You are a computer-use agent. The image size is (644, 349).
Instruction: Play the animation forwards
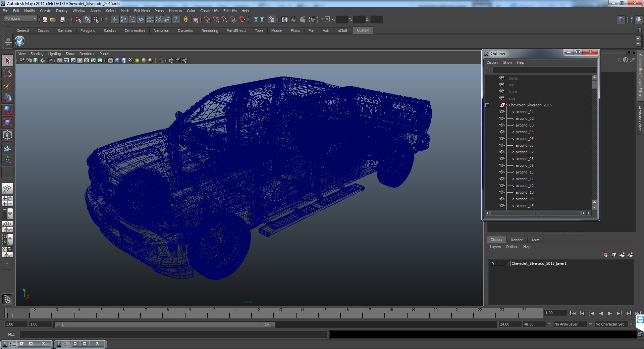(x=610, y=313)
